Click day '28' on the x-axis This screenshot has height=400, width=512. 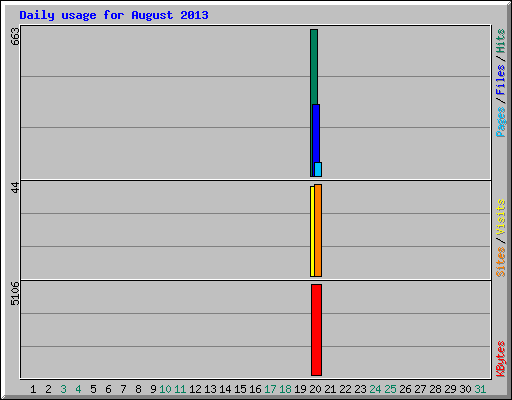coord(435,389)
